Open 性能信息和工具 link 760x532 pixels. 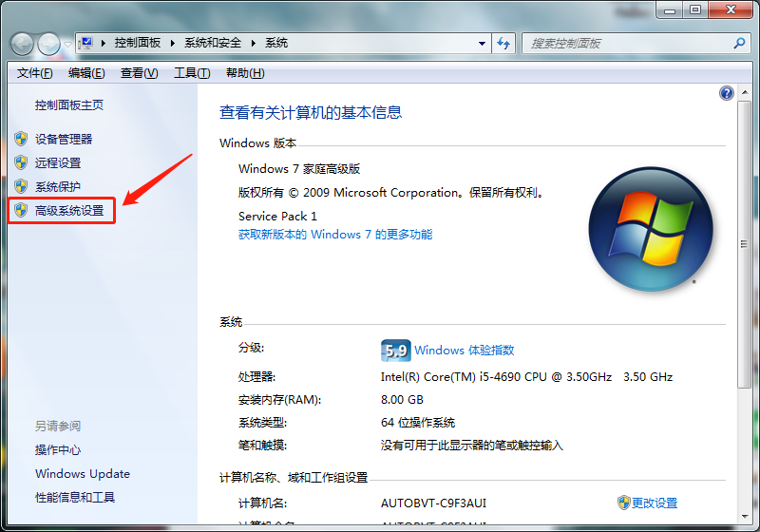pyautogui.click(x=75, y=498)
